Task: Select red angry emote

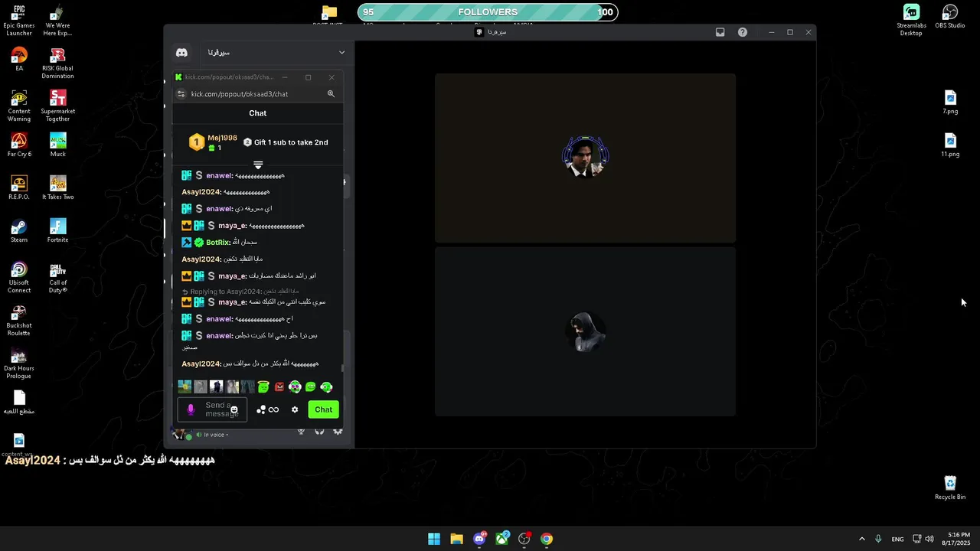Action: point(279,387)
